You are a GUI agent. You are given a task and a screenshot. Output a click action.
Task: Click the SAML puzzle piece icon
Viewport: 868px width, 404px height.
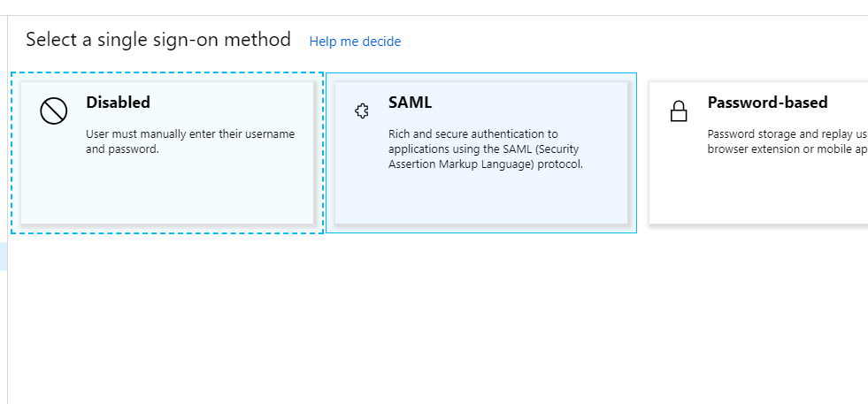tap(362, 111)
